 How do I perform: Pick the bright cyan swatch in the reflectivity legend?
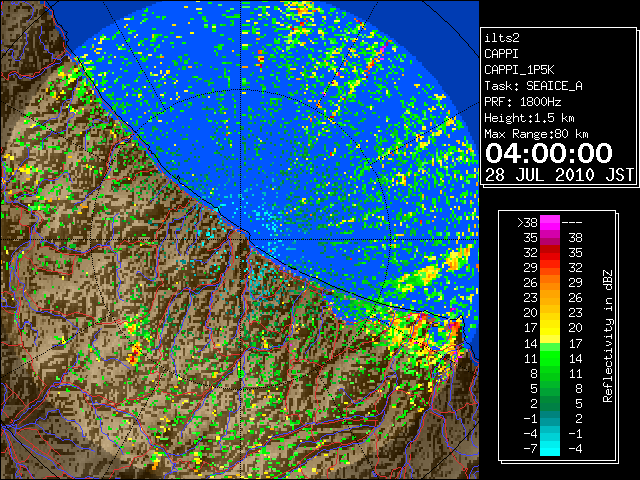coord(550,449)
